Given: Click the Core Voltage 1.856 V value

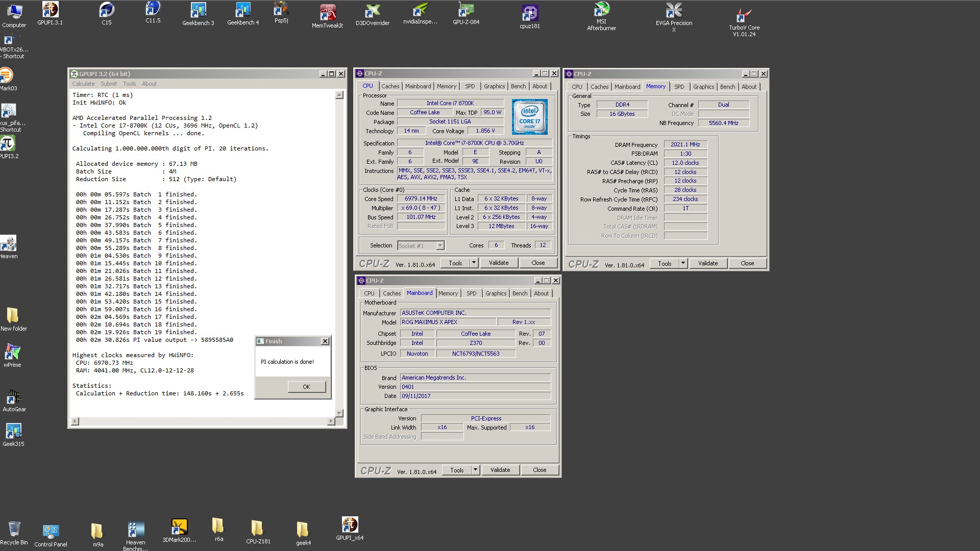Looking at the screenshot, I should point(485,131).
